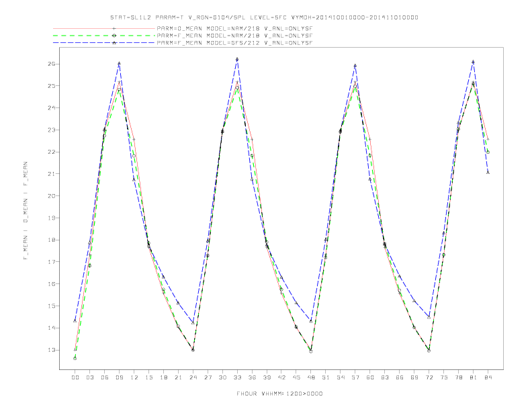Click x-axis tick label 36
The image size is (532, 411).
[252, 377]
